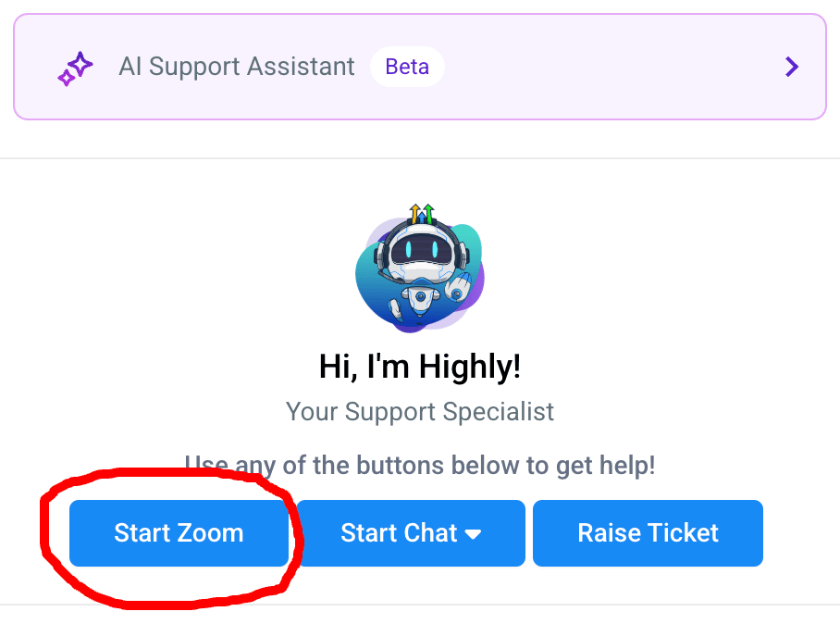The height and width of the screenshot is (624, 840).
Task: Open the Start Chat dropdown caret
Action: coord(473,534)
